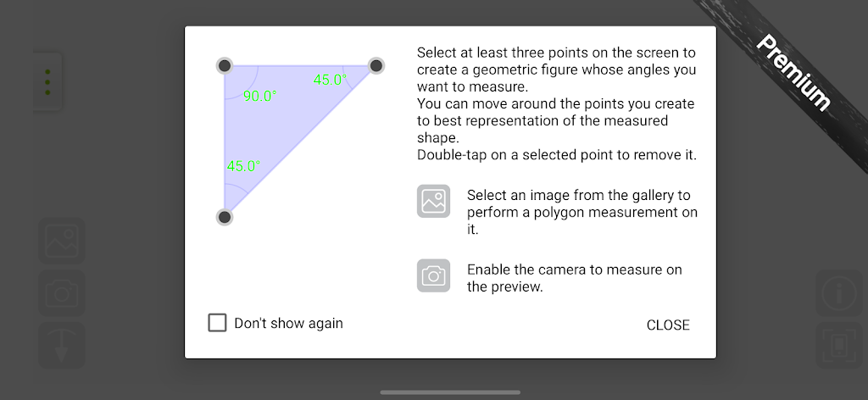Select the triangle's top-right vertex point
This screenshot has height=400, width=868.
point(376,65)
